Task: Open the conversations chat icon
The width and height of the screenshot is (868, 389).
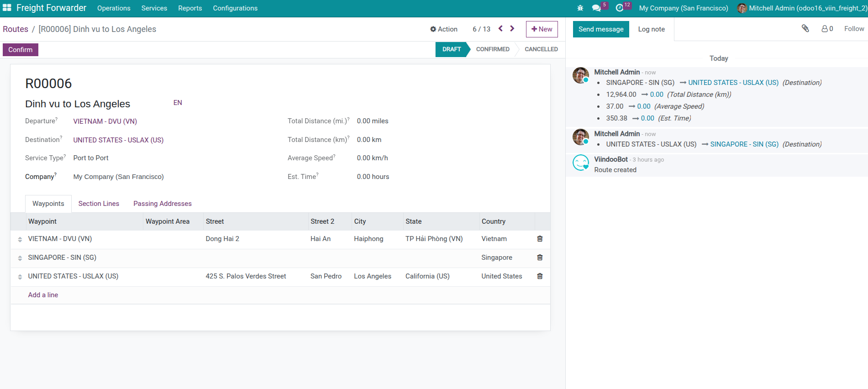Action: [596, 8]
